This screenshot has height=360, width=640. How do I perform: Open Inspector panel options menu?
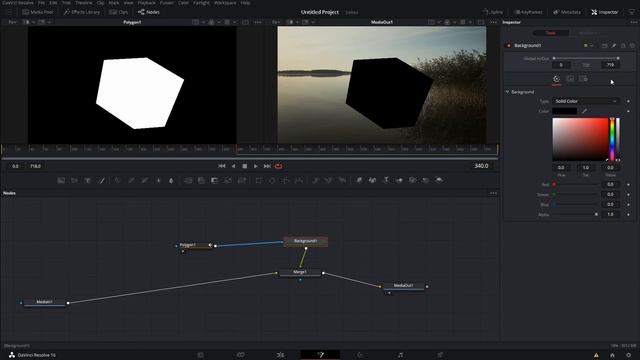633,22
